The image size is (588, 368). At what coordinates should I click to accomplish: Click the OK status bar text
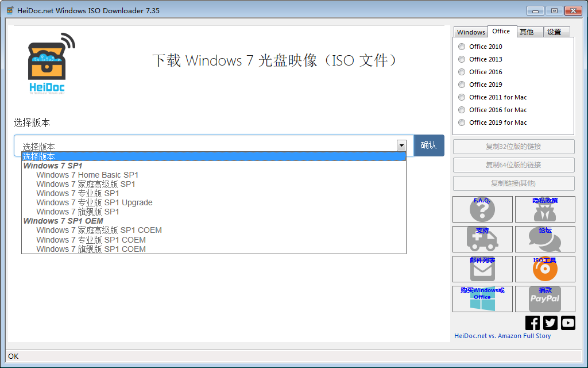[x=13, y=356]
